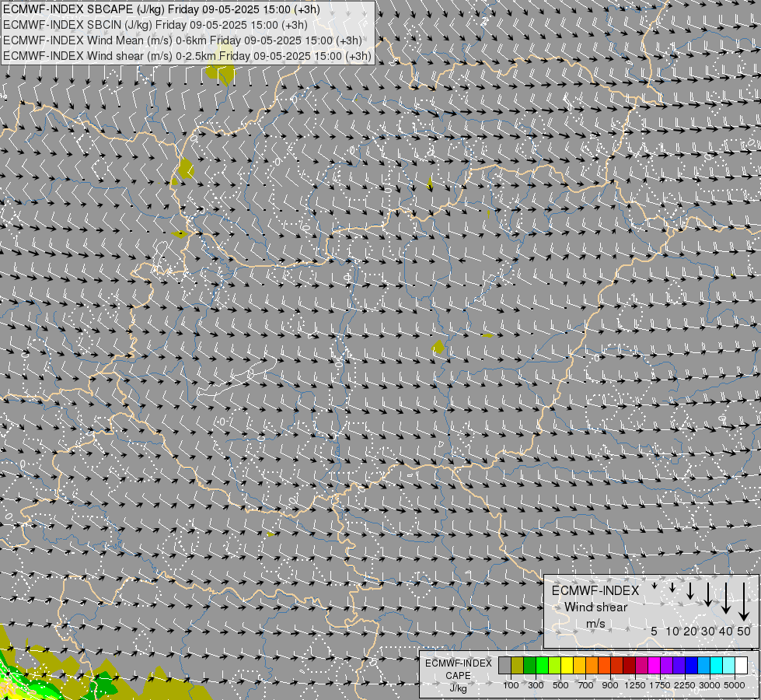Select the 40 m/s wind shear legend arrow

tap(725, 598)
